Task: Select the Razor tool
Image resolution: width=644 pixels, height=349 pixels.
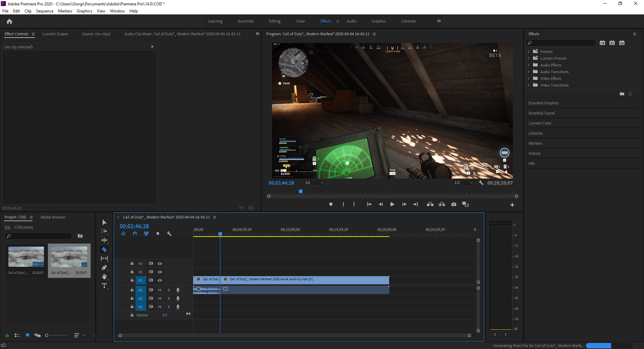Action: click(104, 250)
